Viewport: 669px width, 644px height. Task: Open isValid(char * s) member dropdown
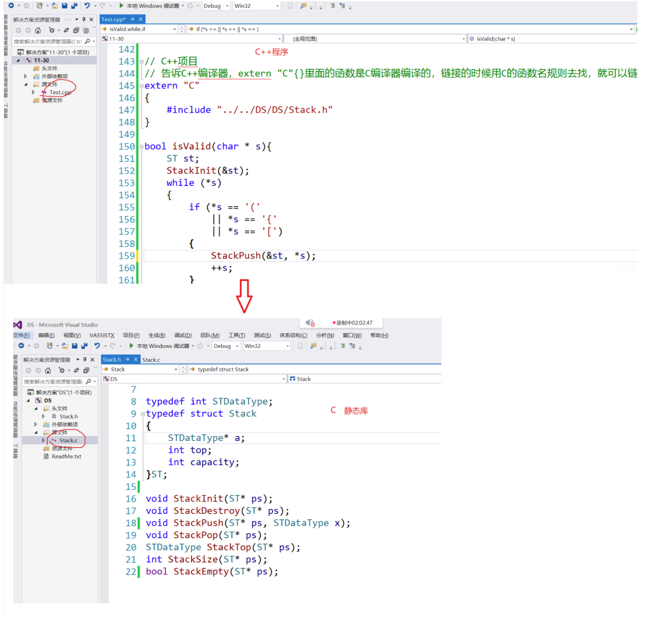tap(553, 39)
